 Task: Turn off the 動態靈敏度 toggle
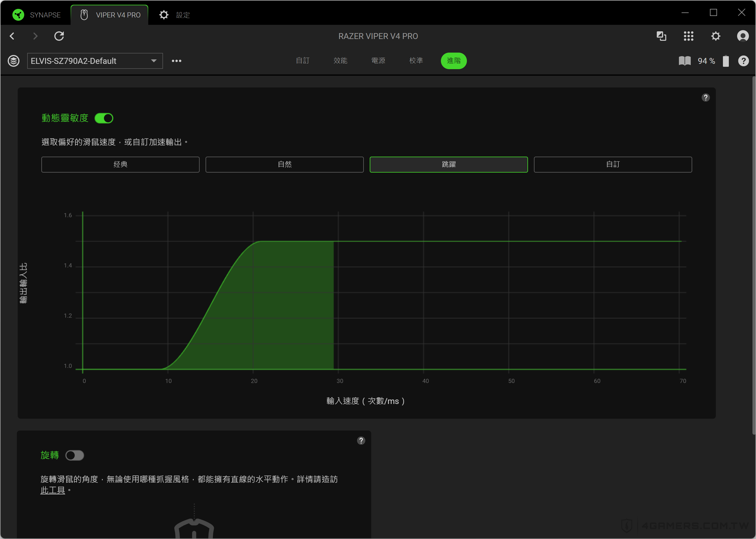[104, 118]
